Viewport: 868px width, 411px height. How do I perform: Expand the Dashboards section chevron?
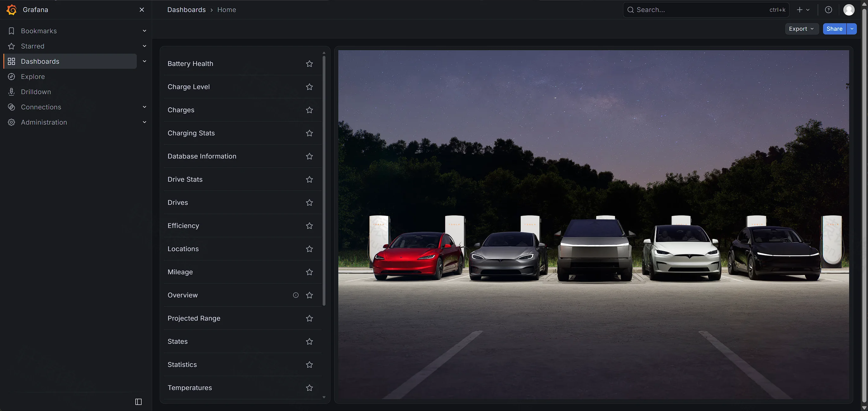145,61
